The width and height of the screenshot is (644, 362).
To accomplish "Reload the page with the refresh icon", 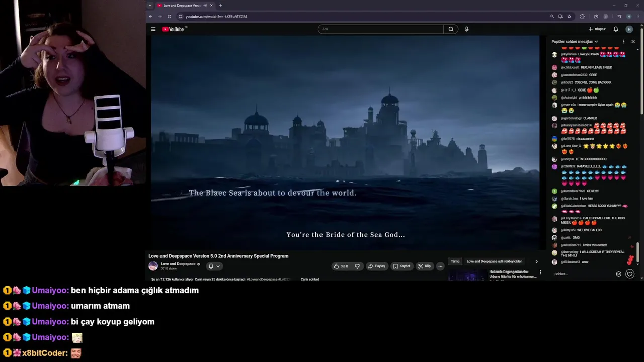I will point(169,16).
